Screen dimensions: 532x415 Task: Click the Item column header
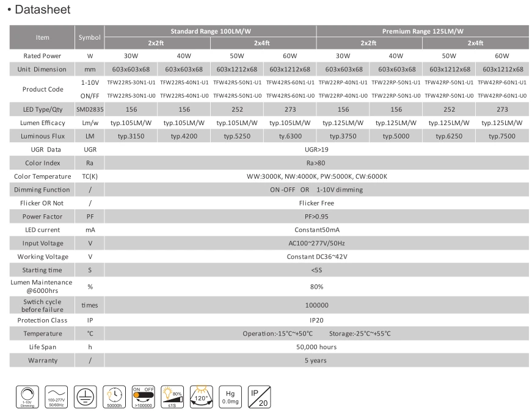(42, 37)
